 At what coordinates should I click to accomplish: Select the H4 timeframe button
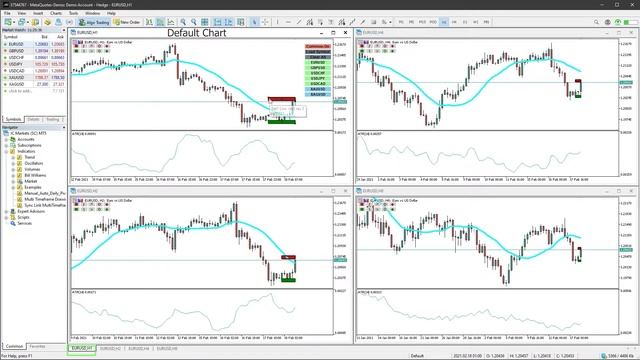[454, 22]
